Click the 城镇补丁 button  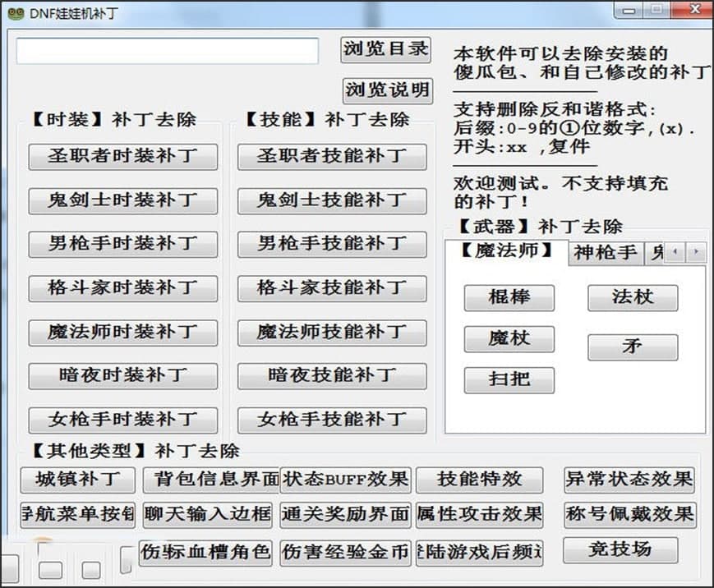tap(77, 480)
